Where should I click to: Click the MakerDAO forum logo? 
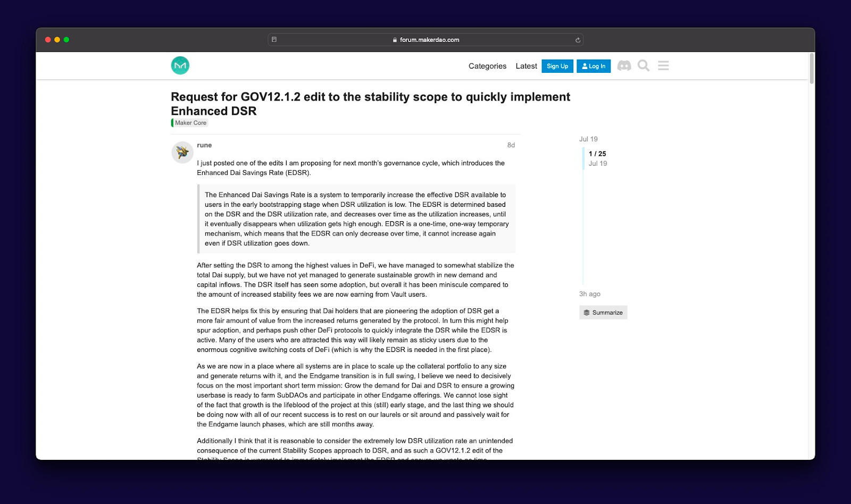(x=180, y=65)
